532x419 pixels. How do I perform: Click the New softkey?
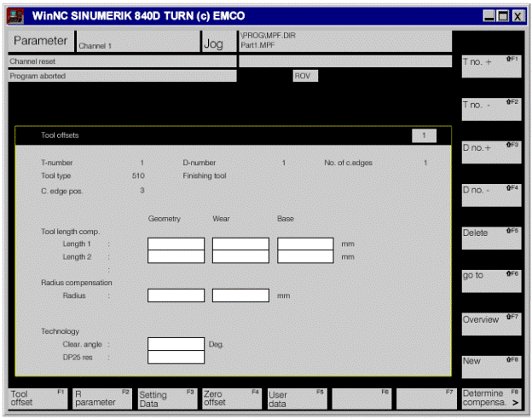[491, 367]
